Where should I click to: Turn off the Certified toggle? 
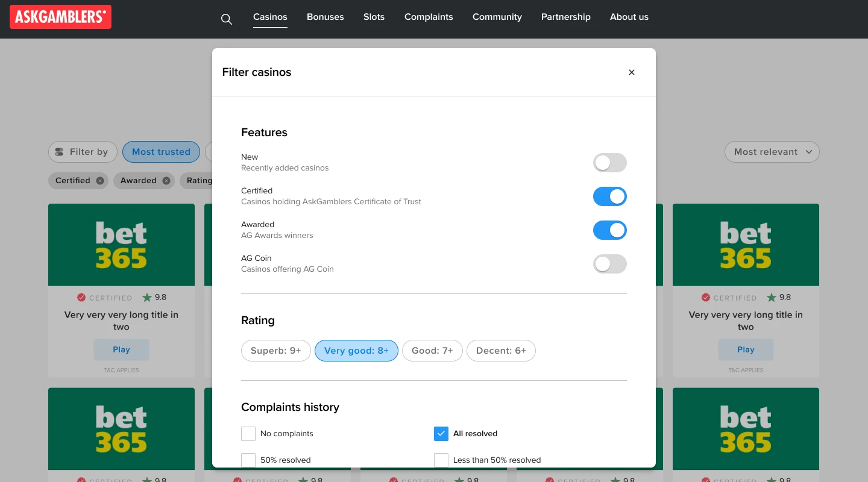(610, 196)
